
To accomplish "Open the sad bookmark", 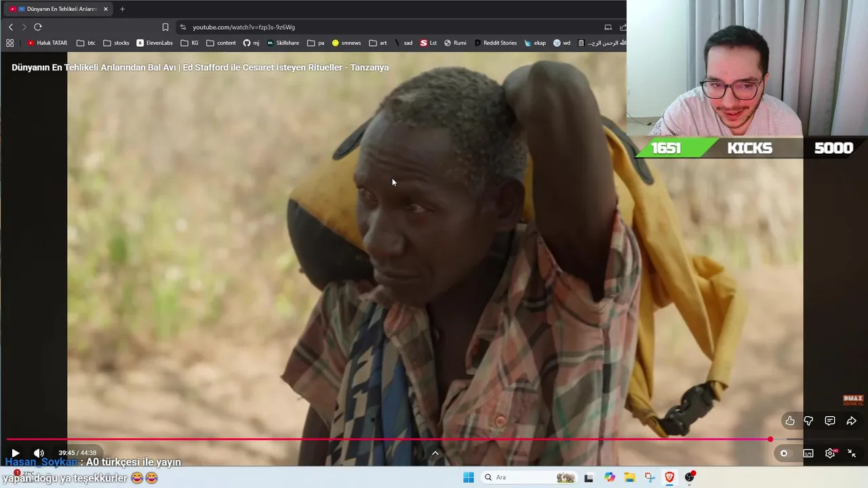I will (x=403, y=43).
